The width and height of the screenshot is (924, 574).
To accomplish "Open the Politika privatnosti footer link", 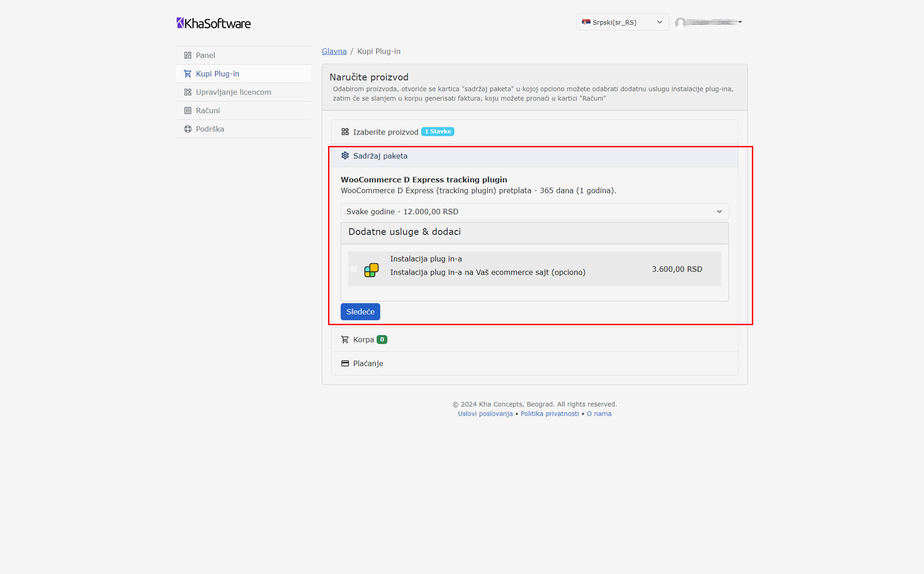I will click(549, 414).
